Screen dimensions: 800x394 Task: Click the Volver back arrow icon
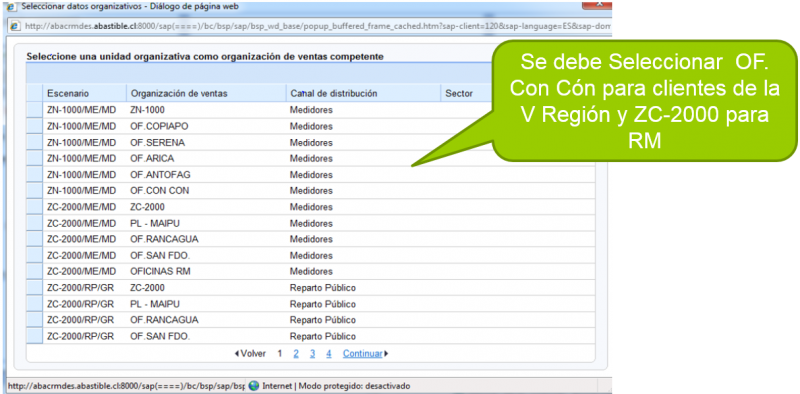(x=237, y=354)
